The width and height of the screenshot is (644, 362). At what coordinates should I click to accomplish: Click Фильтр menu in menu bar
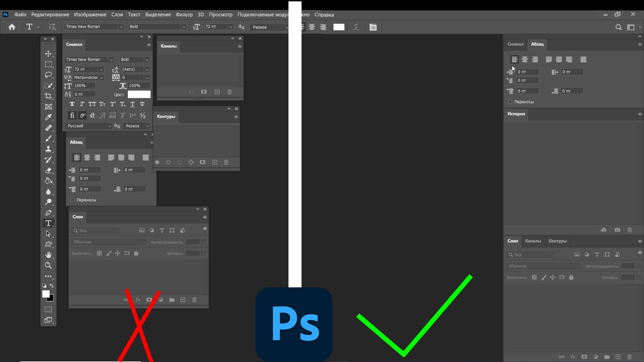[184, 14]
